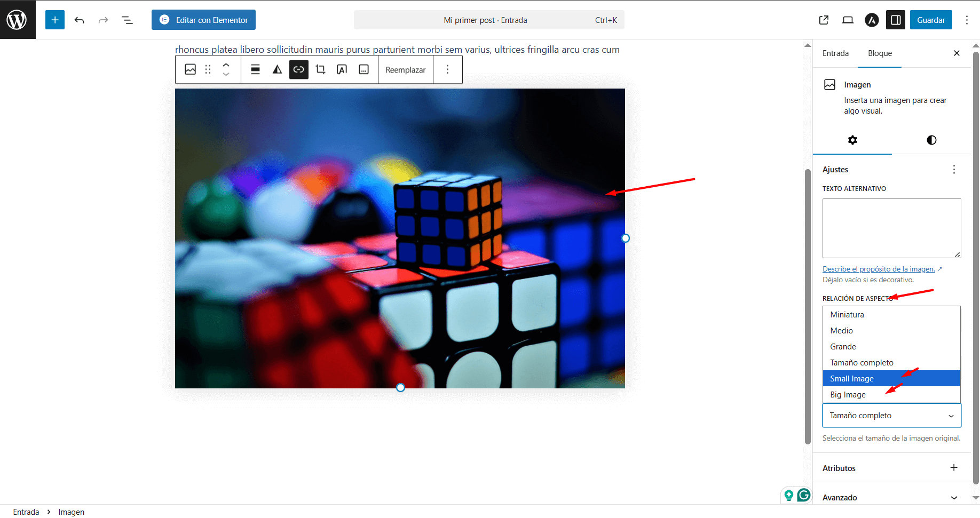Add text over image icon
Image resolution: width=980 pixels, height=518 pixels.
(x=342, y=69)
